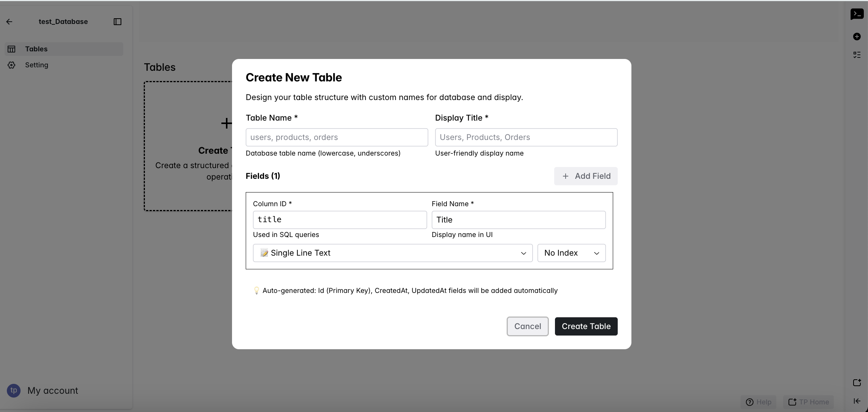Screen dimensions: 868x412
Task: Toggle the sidebar panel icon
Action: pyautogui.click(x=118, y=22)
